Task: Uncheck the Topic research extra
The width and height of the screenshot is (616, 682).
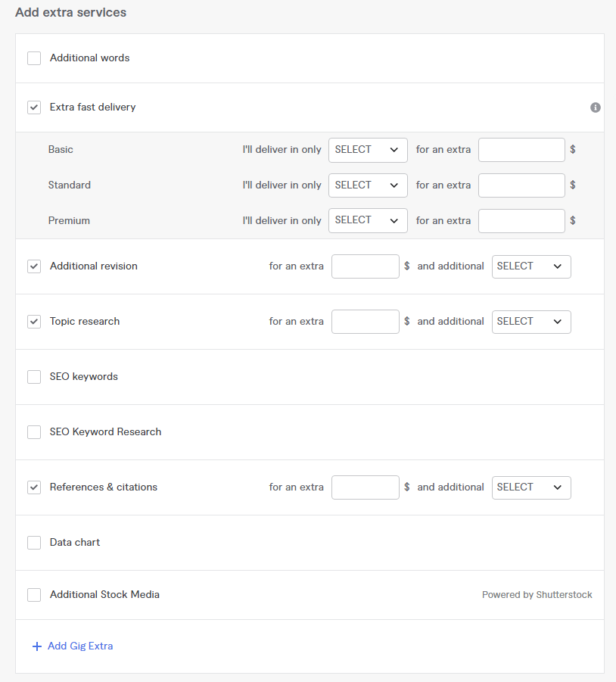Action: [x=34, y=322]
